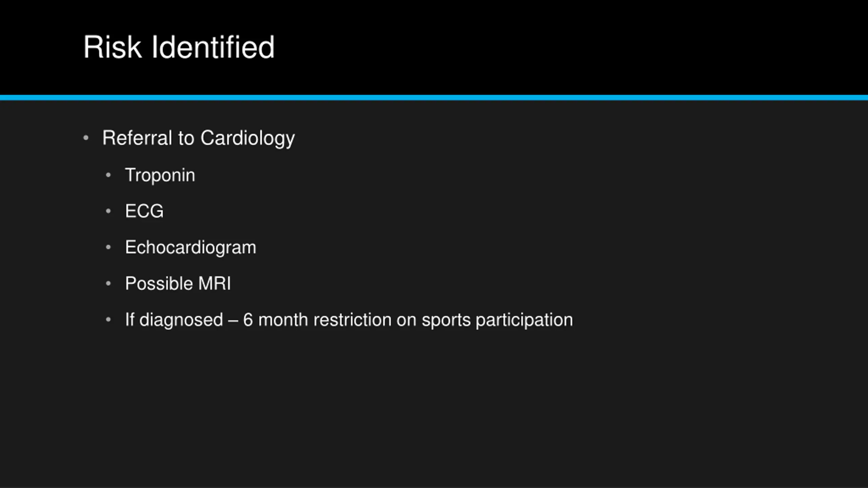Click the bullet dot beside Referral to Cardiology
Image resolution: width=868 pixels, height=488 pixels.
coord(86,138)
